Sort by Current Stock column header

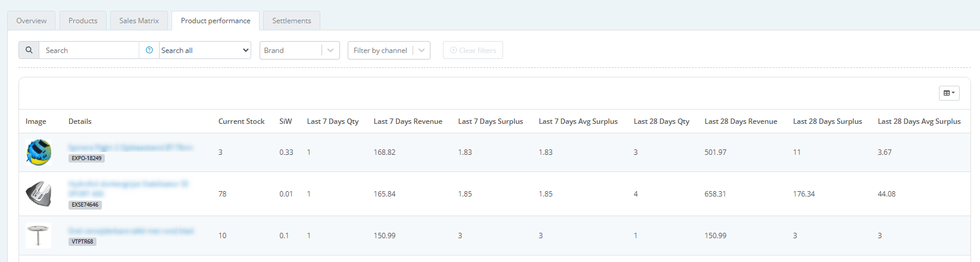[241, 121]
